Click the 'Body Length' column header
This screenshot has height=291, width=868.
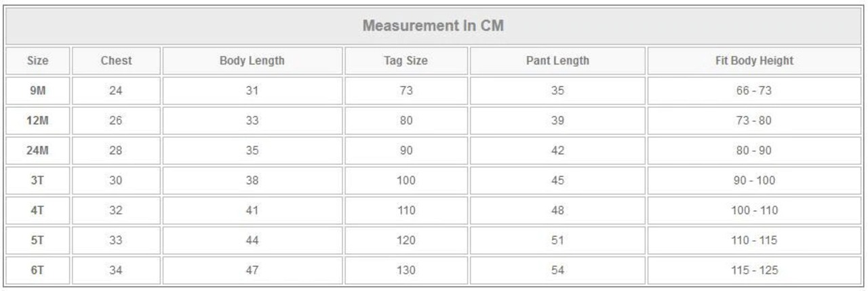click(x=252, y=60)
